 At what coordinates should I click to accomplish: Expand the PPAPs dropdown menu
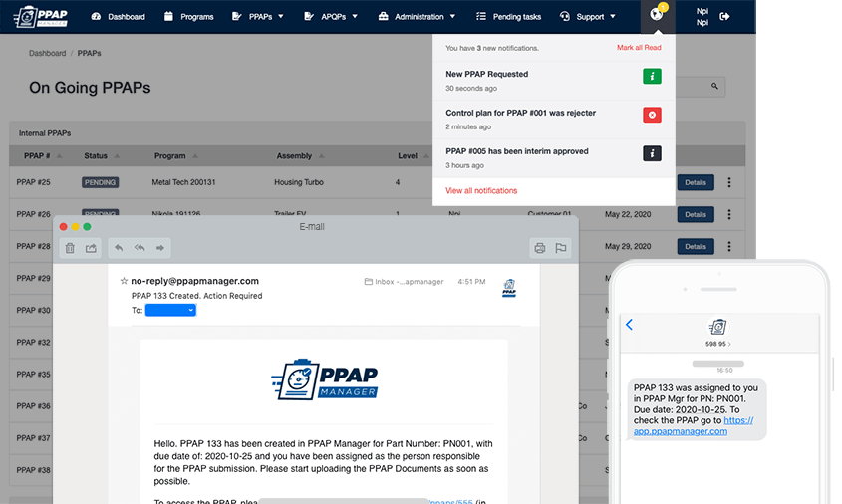tap(257, 17)
